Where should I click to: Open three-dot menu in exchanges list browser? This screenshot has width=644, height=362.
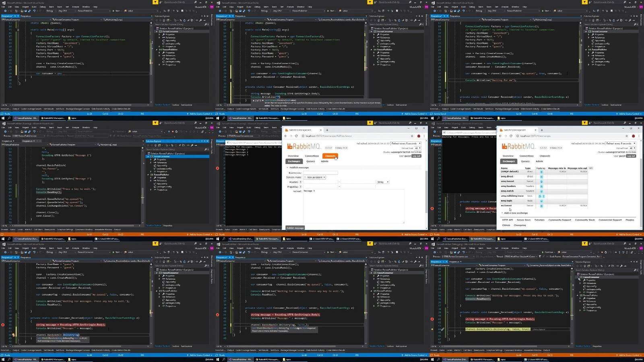(x=639, y=136)
